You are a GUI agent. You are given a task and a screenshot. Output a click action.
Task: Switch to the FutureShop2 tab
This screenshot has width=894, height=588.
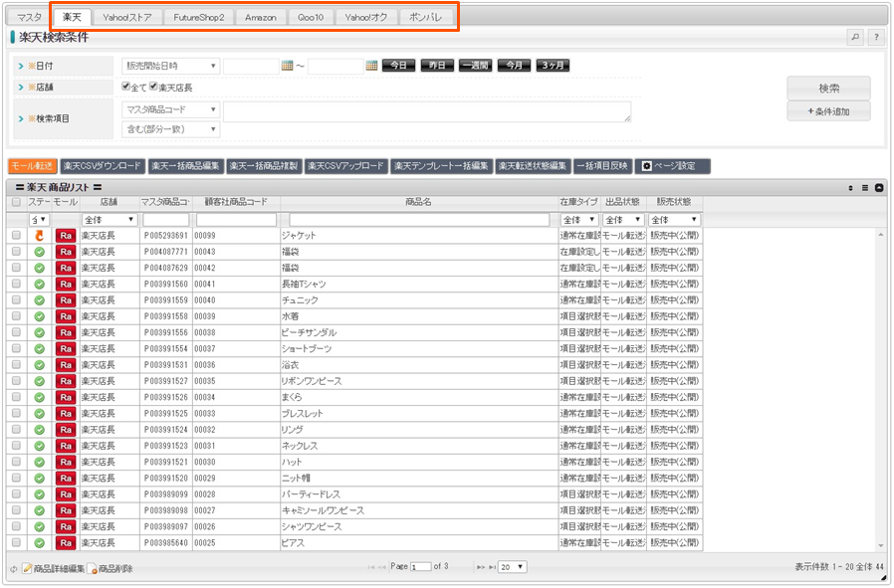(199, 17)
